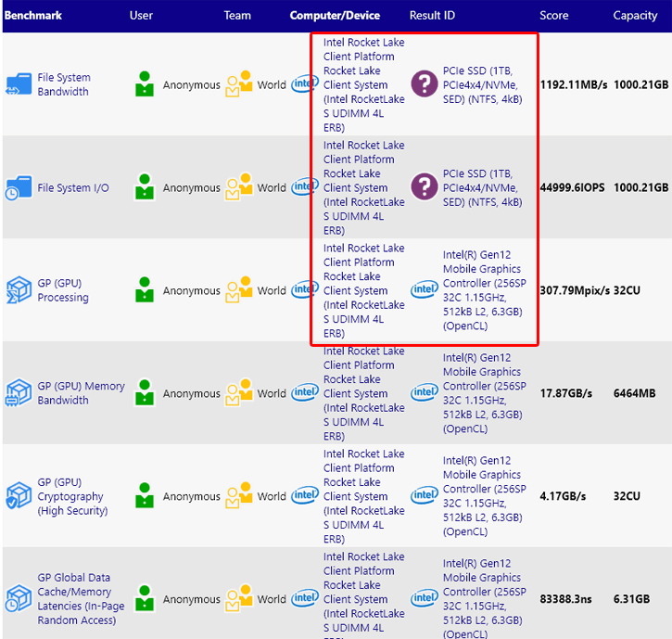672x639 pixels.
Task: Click the yellow team icon in GP (GPU) Processing row
Action: tap(239, 290)
